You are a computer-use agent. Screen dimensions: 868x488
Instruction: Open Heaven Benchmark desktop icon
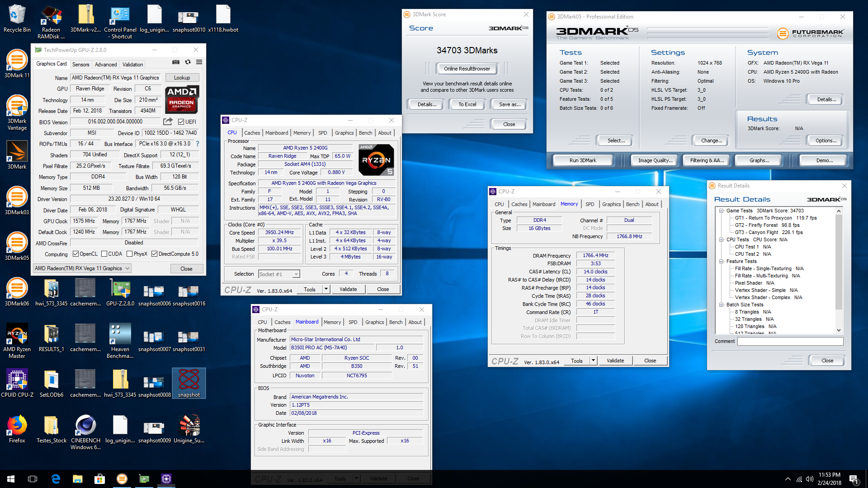pos(120,341)
